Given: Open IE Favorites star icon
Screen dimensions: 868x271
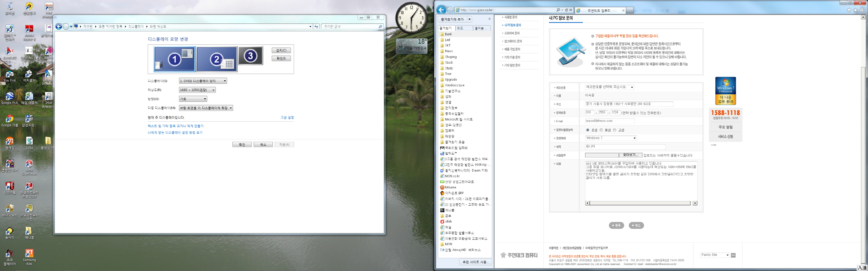Looking at the screenshot, I should [856, 10].
